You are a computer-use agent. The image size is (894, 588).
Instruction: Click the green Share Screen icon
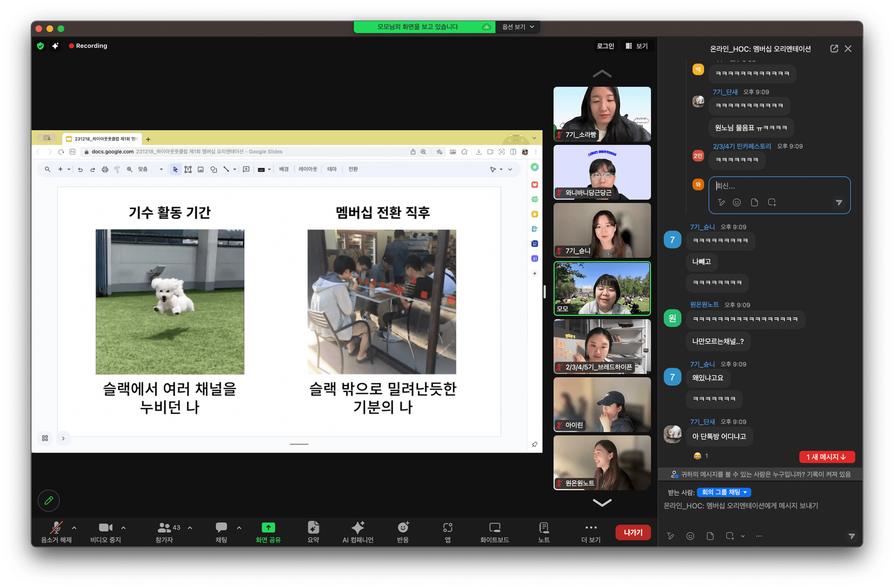[x=268, y=528]
